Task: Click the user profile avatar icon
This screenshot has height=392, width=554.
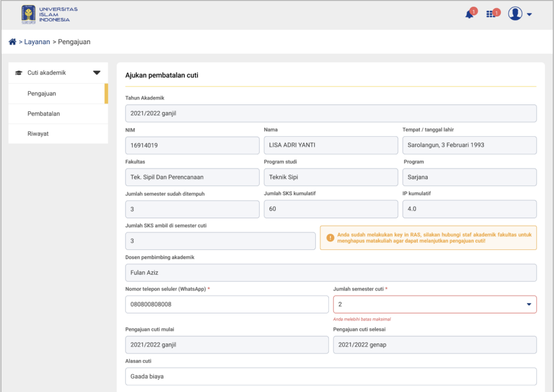Action: (515, 14)
